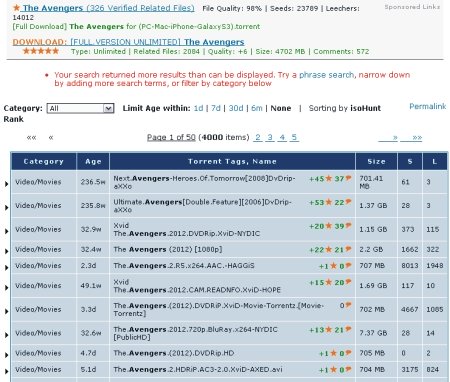Click rating star on CAM.READNFO row
The image size is (450, 382).
pyautogui.click(x=329, y=282)
